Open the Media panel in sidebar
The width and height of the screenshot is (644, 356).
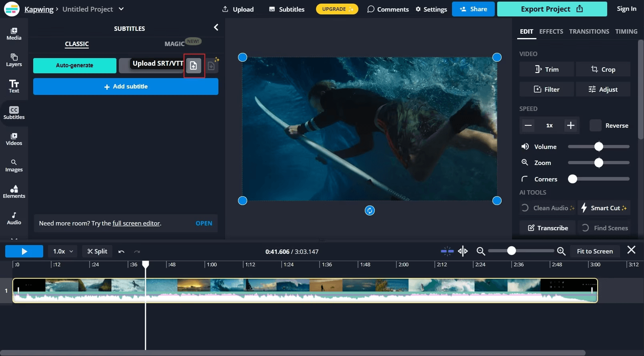[14, 34]
